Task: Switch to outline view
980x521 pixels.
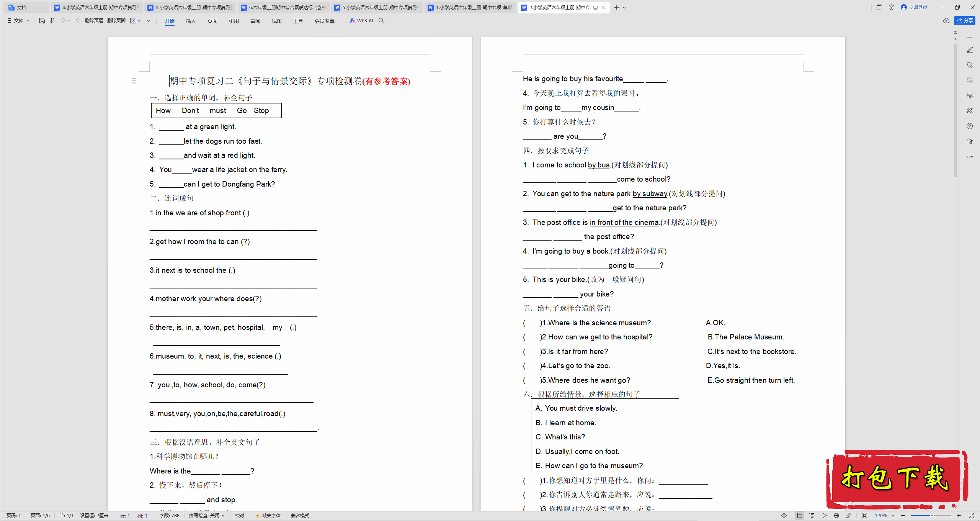Action: coord(812,516)
